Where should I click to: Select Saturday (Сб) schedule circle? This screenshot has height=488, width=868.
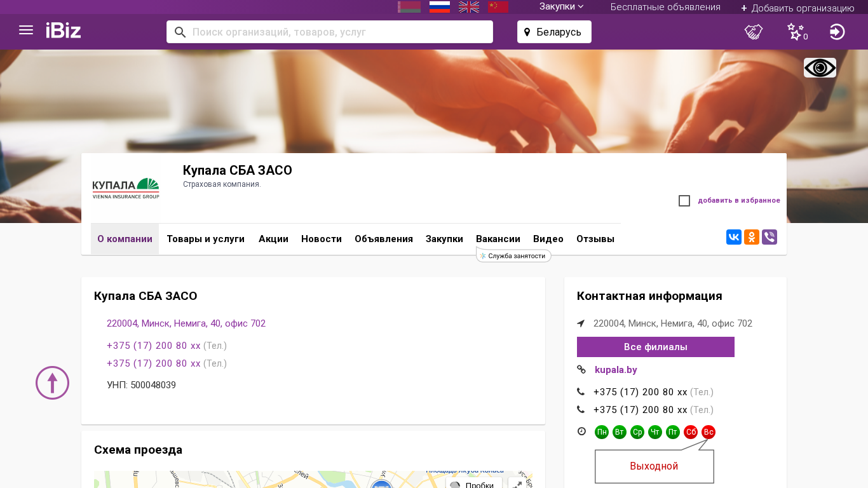(x=691, y=432)
